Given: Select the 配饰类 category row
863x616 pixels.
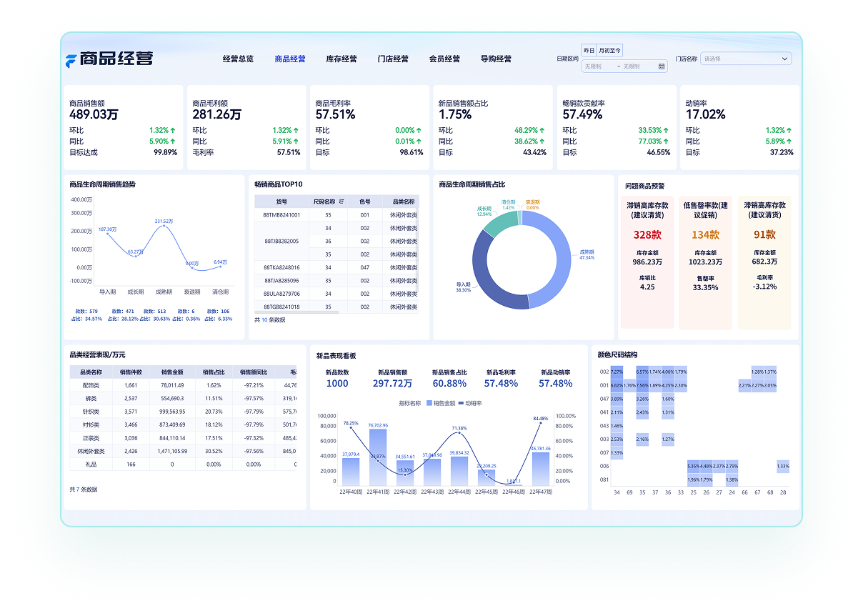Looking at the screenshot, I should pyautogui.click(x=183, y=385).
